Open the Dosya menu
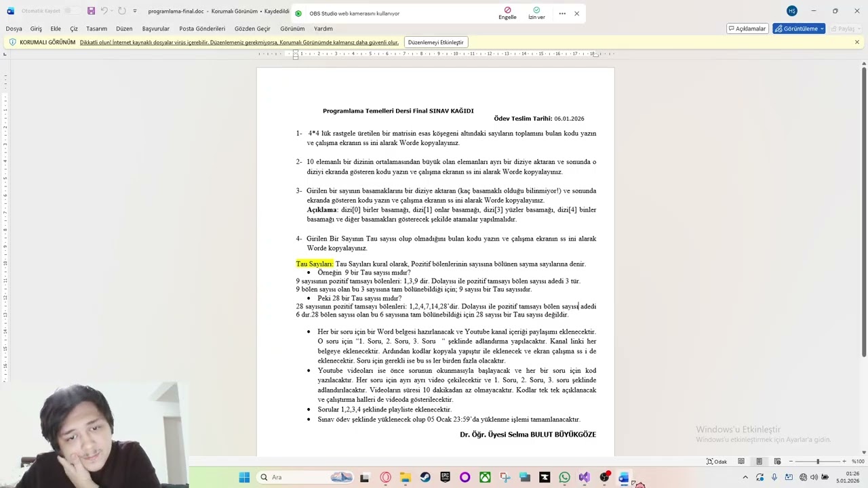 (x=14, y=28)
